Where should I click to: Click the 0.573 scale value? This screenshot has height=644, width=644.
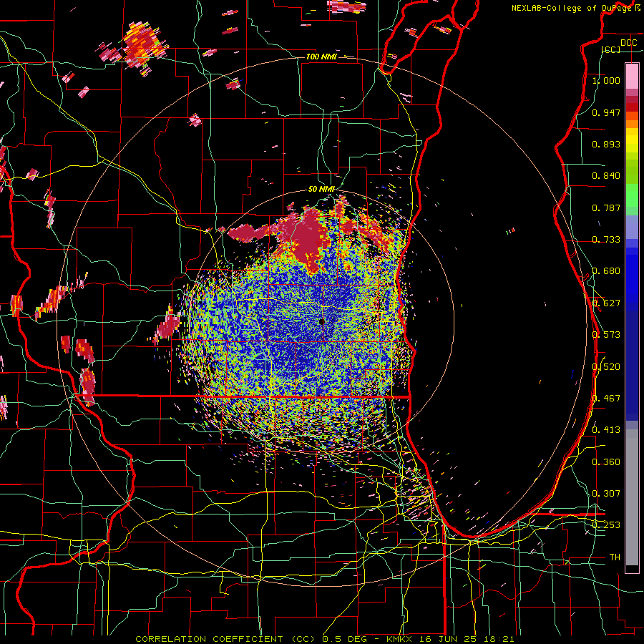(x=606, y=335)
